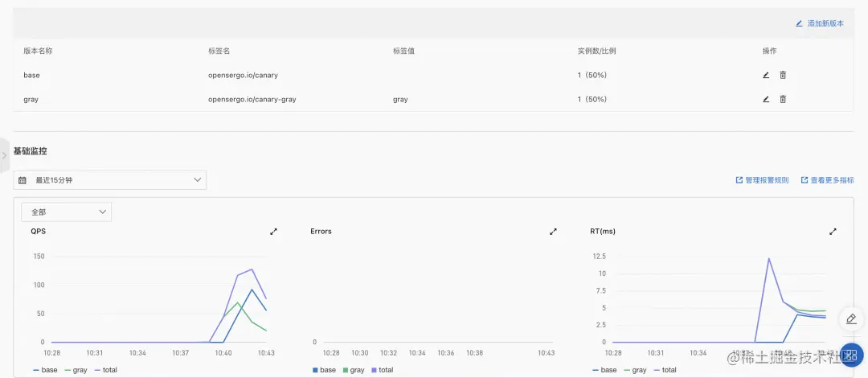
Task: Expand the Errors chart to fullscreen
Action: click(x=553, y=232)
